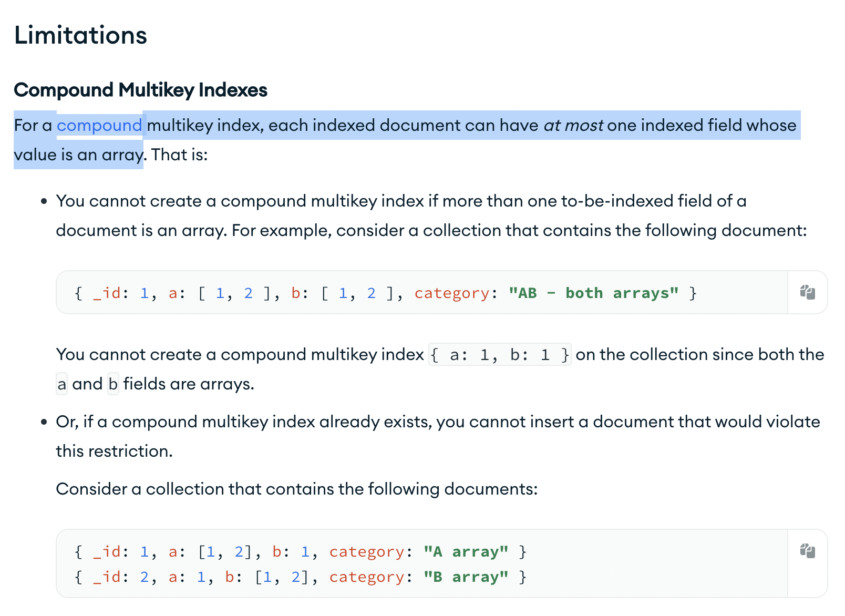The width and height of the screenshot is (845, 616).
Task: Click the first example code block
Action: click(x=368, y=293)
